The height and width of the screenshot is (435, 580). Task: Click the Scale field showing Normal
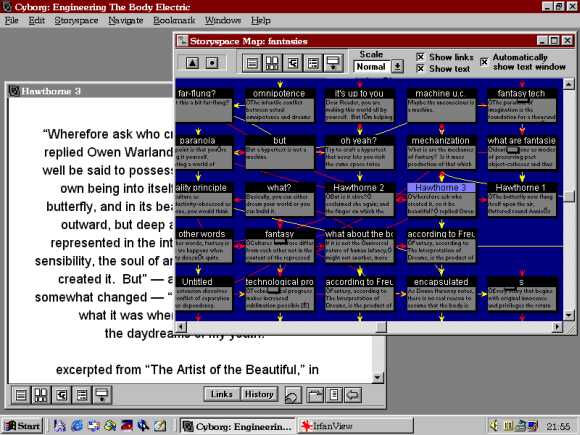(x=371, y=67)
